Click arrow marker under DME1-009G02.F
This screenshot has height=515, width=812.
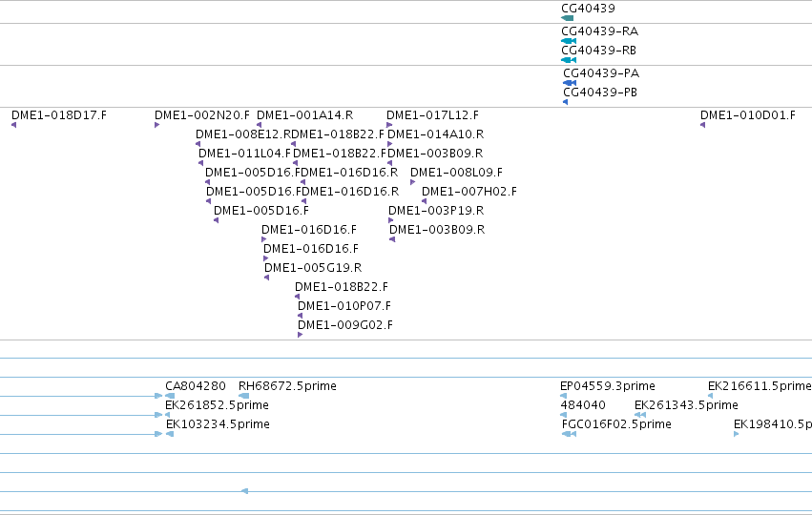point(301,335)
